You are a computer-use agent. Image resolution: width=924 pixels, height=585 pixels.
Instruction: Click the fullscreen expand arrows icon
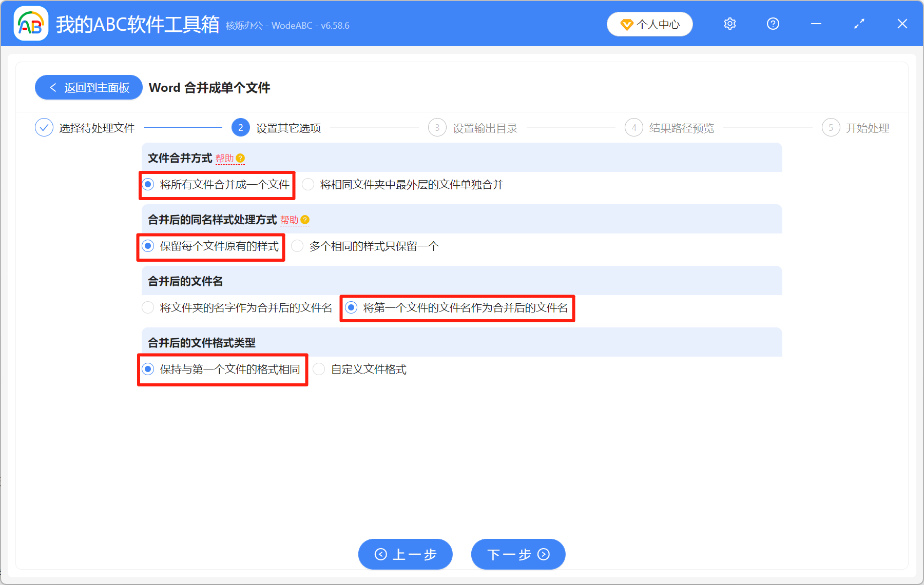[858, 24]
